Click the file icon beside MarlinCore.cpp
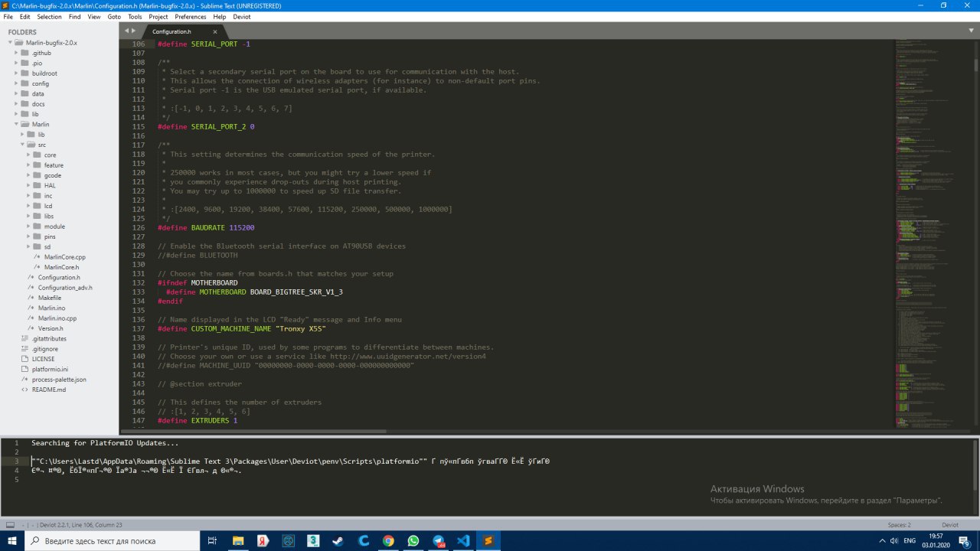The image size is (980, 551). 37,257
